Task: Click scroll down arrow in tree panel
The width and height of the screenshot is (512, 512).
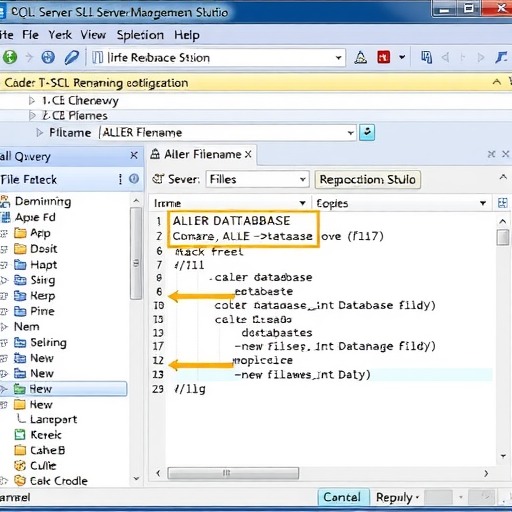Action: click(x=136, y=479)
